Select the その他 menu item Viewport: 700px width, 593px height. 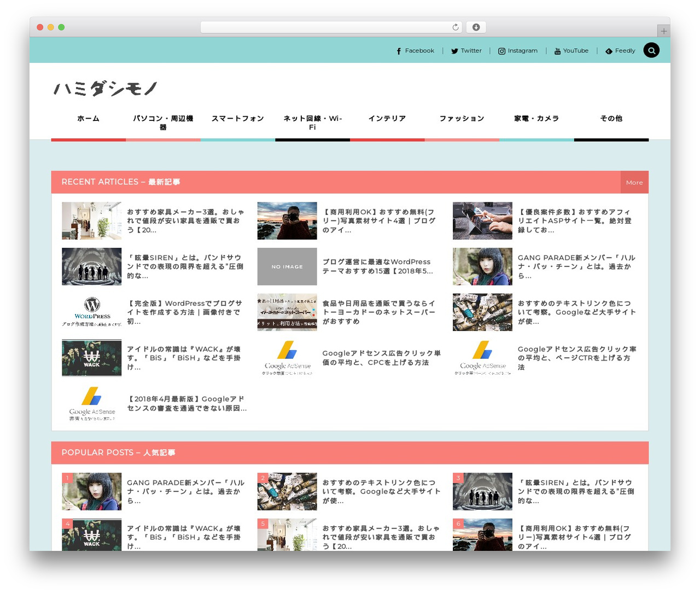[611, 118]
